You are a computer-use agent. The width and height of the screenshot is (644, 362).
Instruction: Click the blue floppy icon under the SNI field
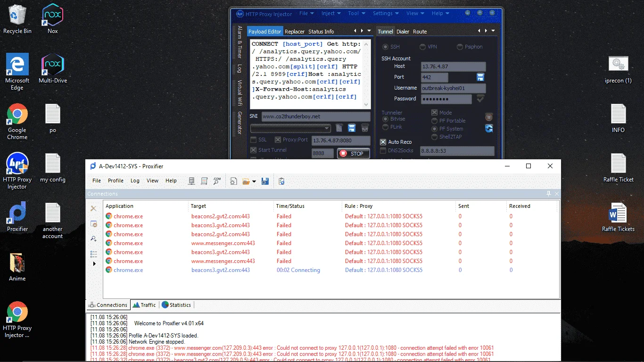pos(352,128)
